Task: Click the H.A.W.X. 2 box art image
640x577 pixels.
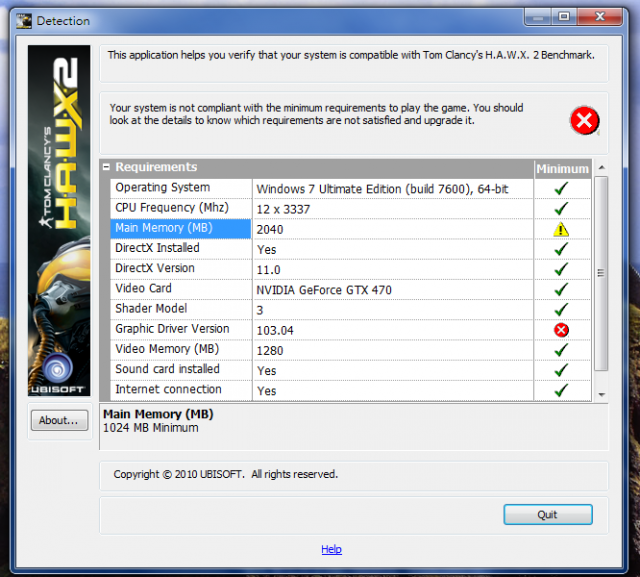Action: coord(59,220)
